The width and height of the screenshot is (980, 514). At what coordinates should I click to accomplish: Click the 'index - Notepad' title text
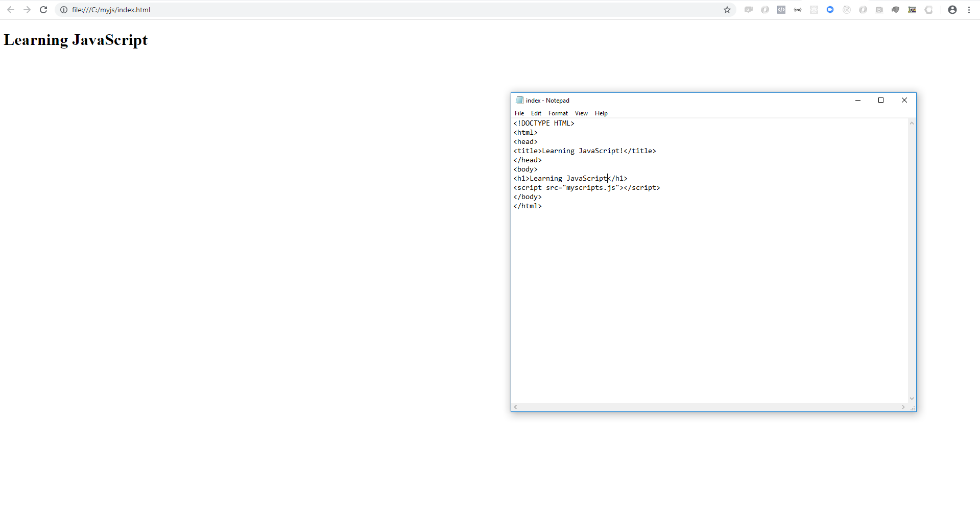click(x=547, y=101)
